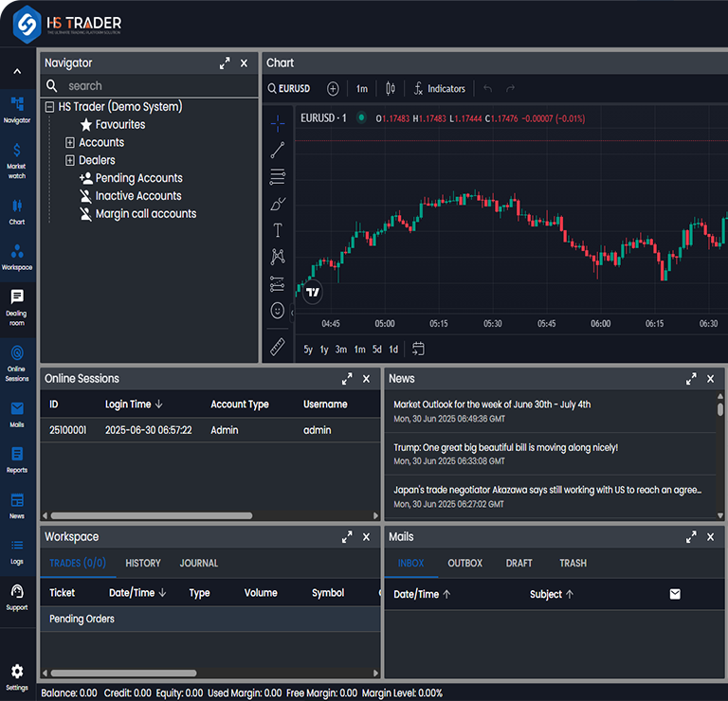Screen dimensions: 728x701
Task: Open the chart style candles icon
Action: click(x=391, y=89)
